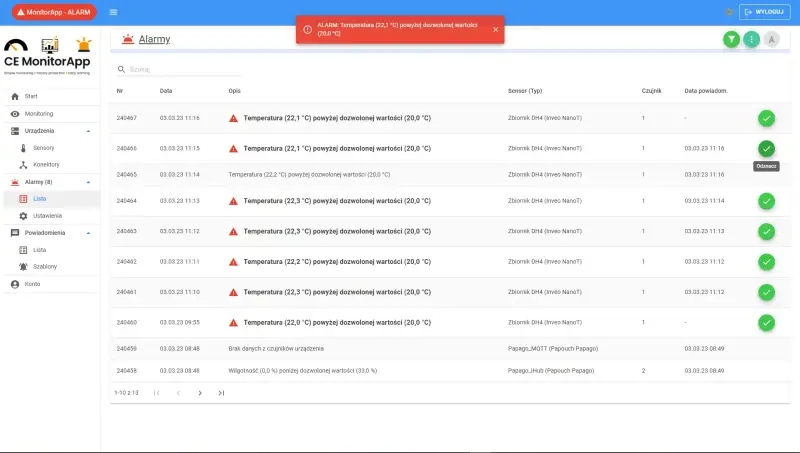Go to next page of alarms

click(200, 393)
